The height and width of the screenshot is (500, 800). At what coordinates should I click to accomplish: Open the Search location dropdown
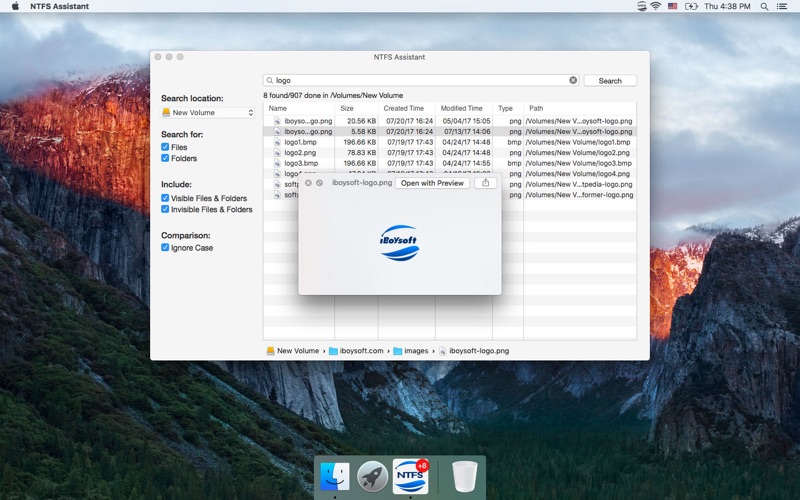208,113
